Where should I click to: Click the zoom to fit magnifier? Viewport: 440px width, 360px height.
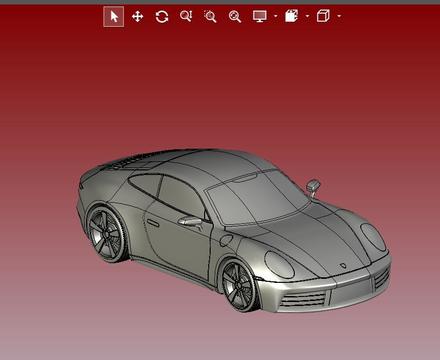[235, 16]
